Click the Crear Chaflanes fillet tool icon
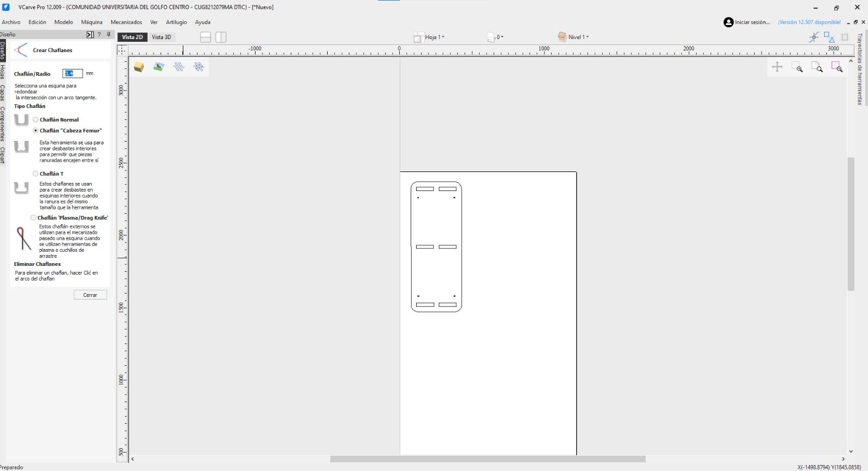 21,50
